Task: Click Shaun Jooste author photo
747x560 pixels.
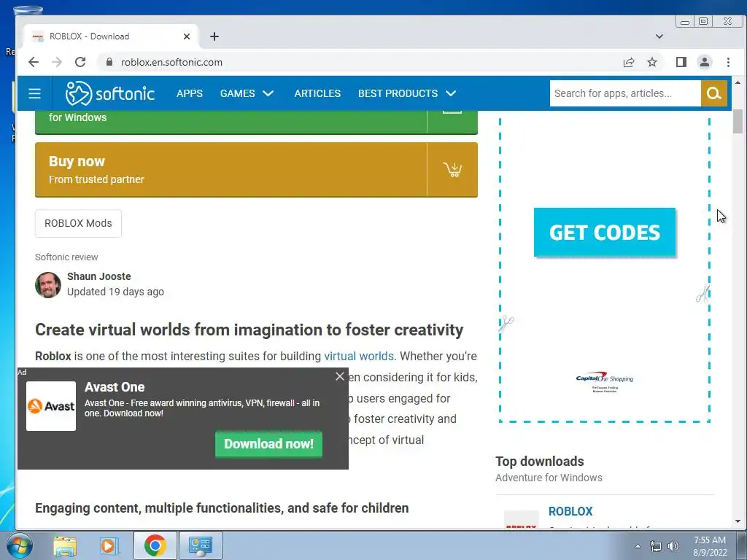Action: (48, 285)
